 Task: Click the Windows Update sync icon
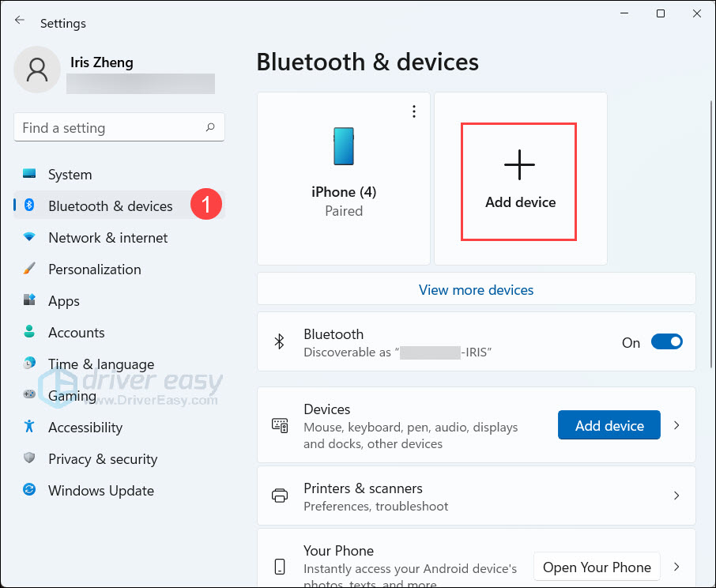point(29,490)
